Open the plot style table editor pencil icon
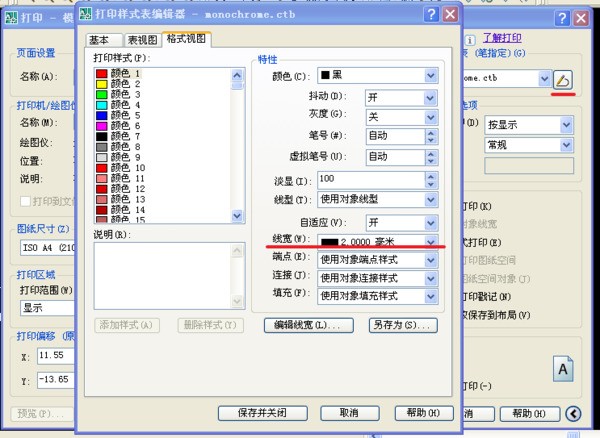The height and width of the screenshot is (438, 600). coord(564,78)
